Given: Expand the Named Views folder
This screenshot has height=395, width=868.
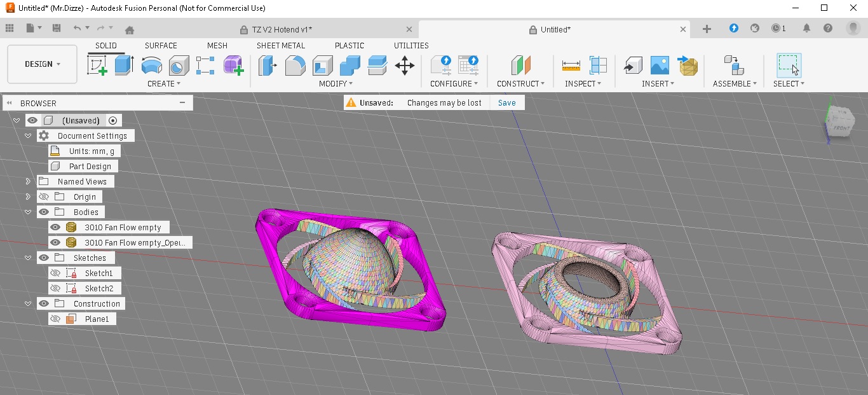Looking at the screenshot, I should click(28, 181).
